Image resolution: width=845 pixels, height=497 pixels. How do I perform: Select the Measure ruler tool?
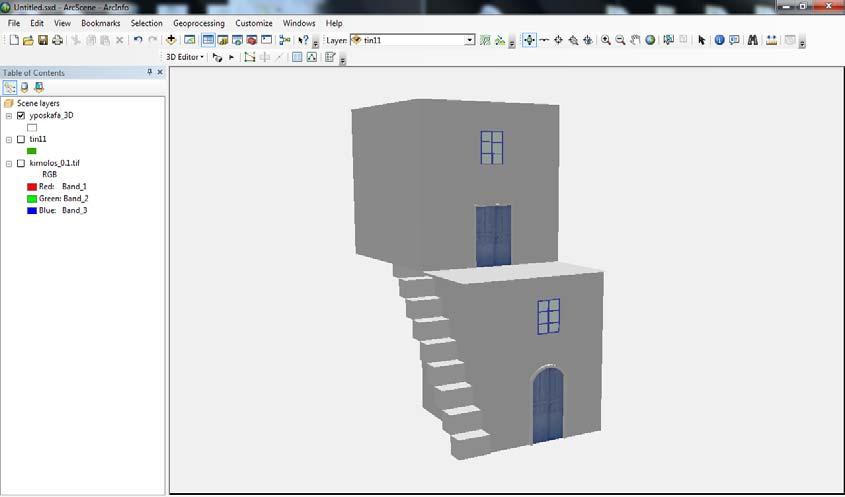pyautogui.click(x=771, y=40)
